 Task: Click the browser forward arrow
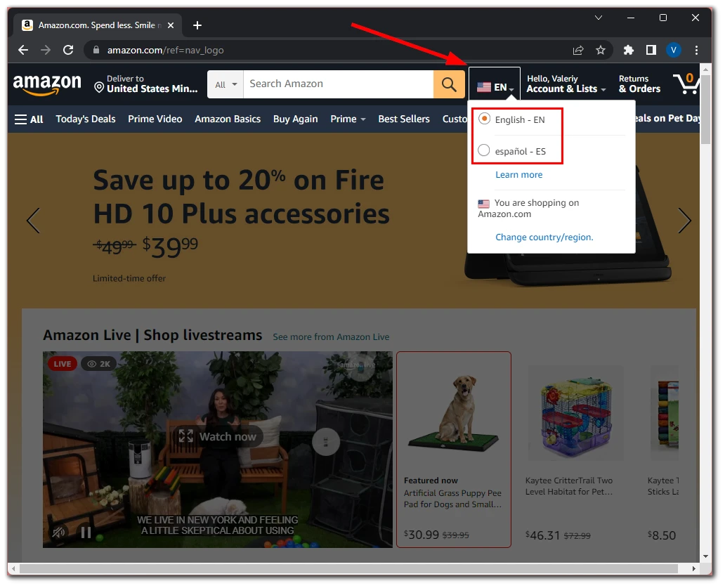coord(45,50)
